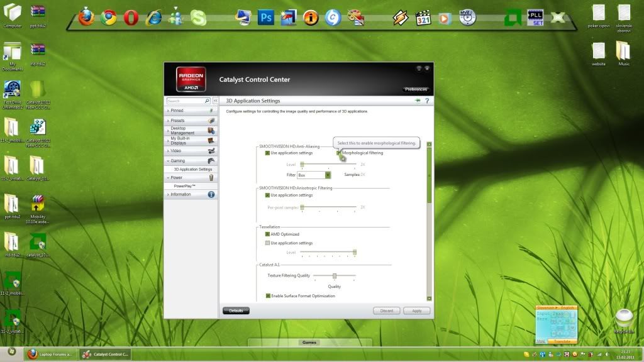Screen dimensions: 644x362
Task: Open the Preferences menu button
Action: coord(416,89)
